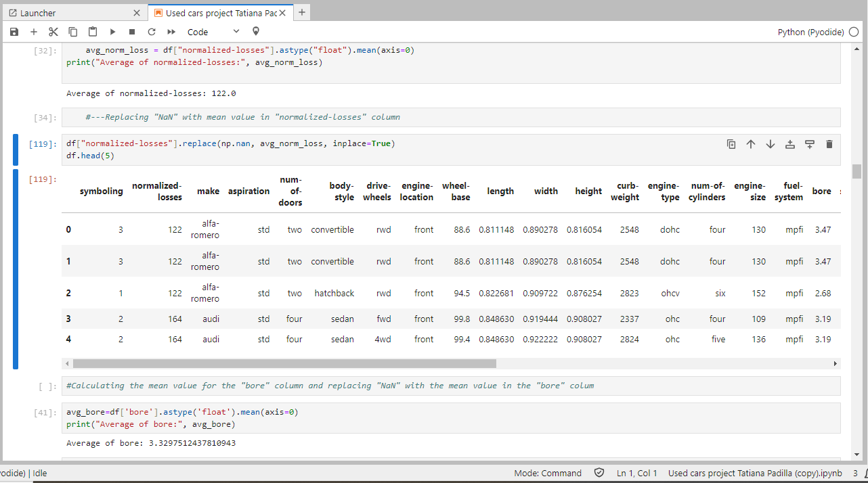Paste cell from clipboard in the toolbar
The image size is (868, 483).
click(x=93, y=32)
